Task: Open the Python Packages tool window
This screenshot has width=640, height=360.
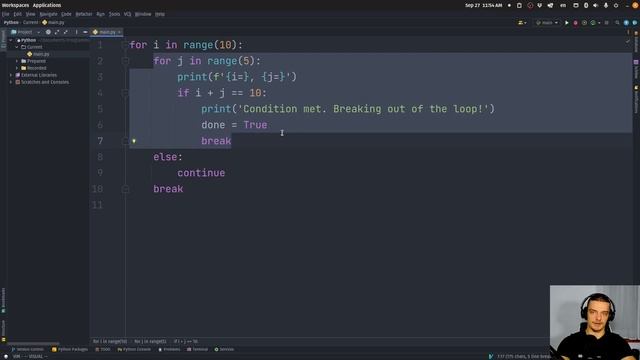Action: click(70, 349)
